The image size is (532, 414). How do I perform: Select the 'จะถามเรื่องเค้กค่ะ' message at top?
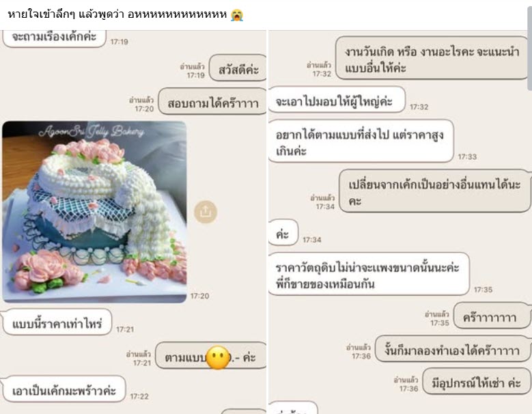point(54,37)
